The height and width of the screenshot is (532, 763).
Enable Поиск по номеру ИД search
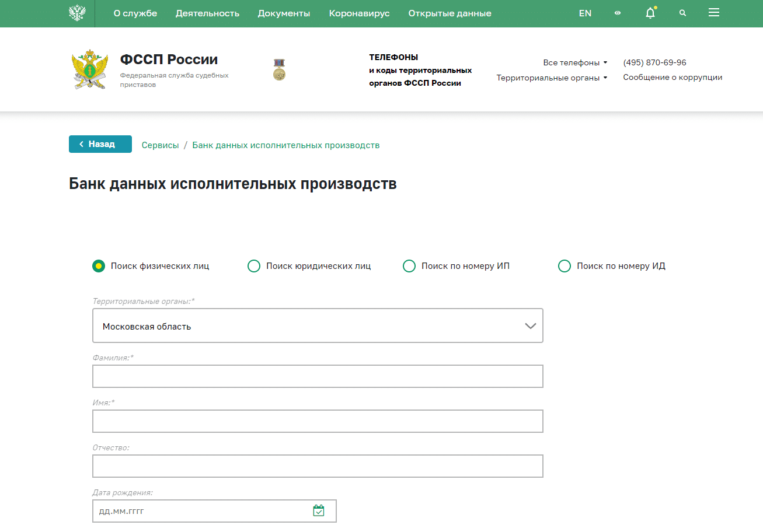point(565,265)
